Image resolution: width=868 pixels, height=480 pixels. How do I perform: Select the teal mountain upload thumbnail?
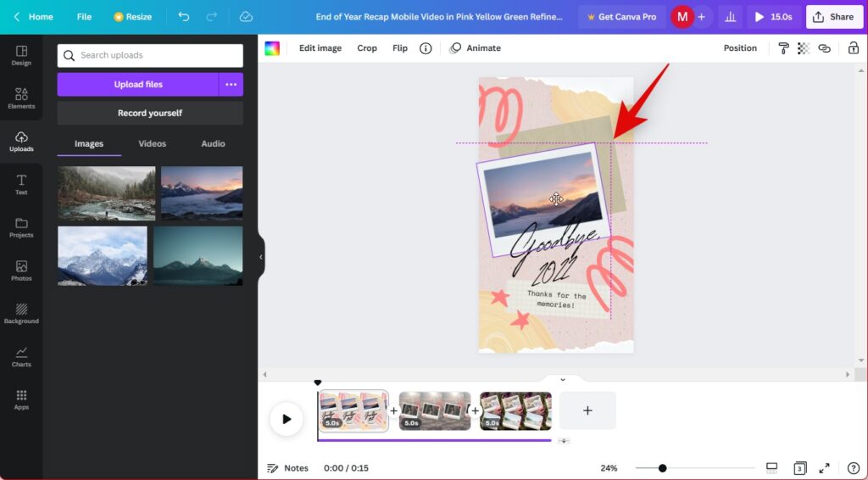tap(198, 256)
